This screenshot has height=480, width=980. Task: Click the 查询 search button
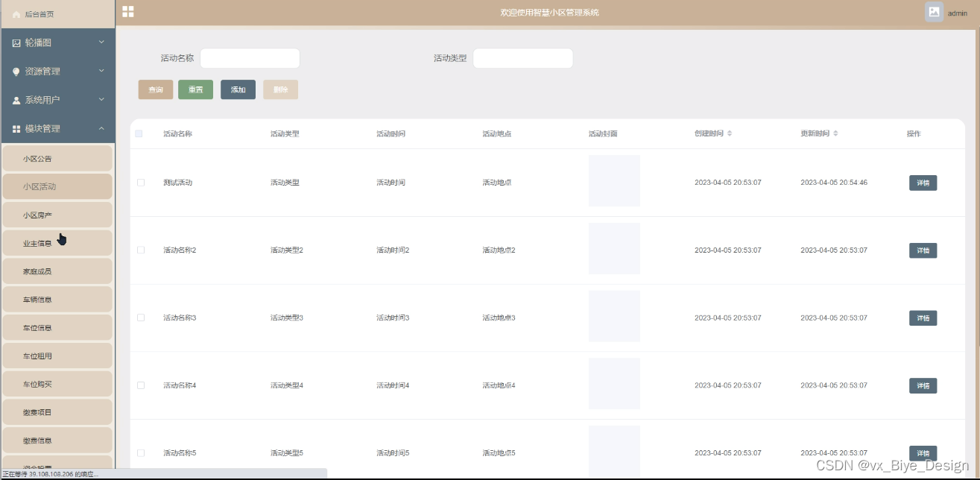(x=156, y=89)
